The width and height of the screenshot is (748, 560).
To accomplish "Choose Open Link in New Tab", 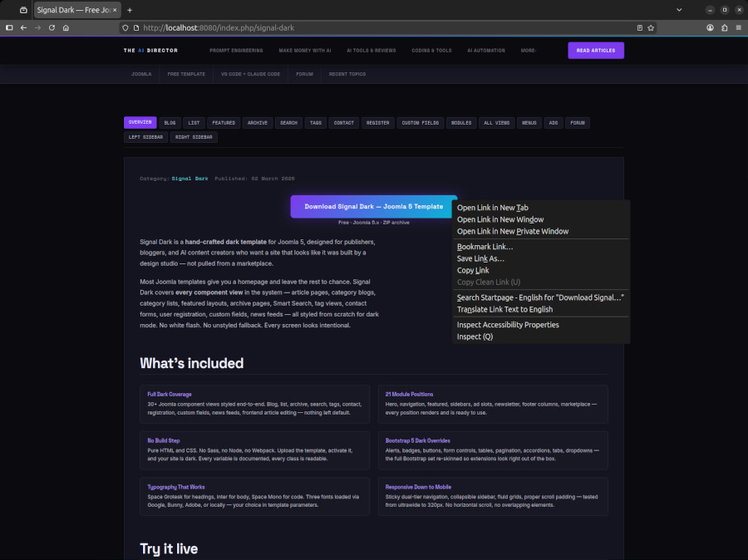I will pos(494,208).
